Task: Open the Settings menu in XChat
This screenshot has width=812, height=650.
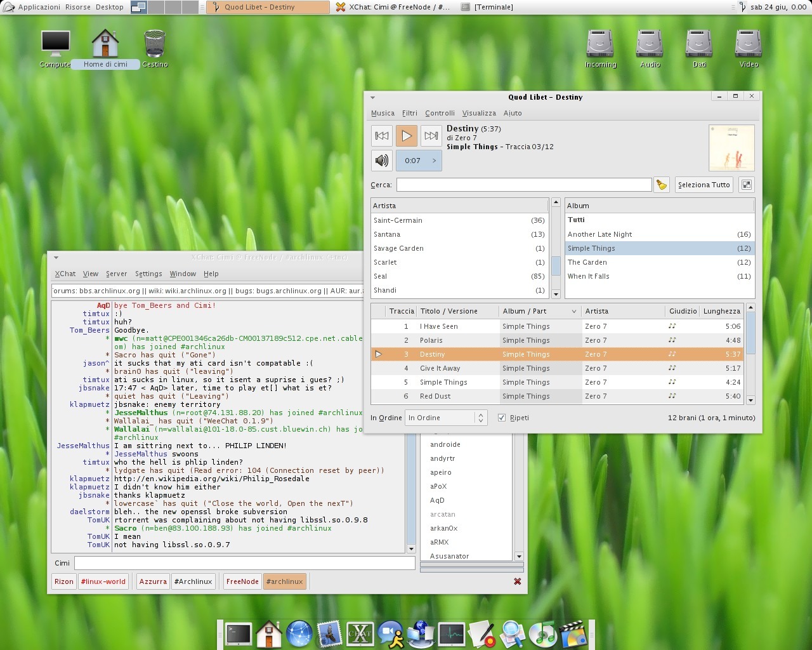Action: tap(148, 274)
